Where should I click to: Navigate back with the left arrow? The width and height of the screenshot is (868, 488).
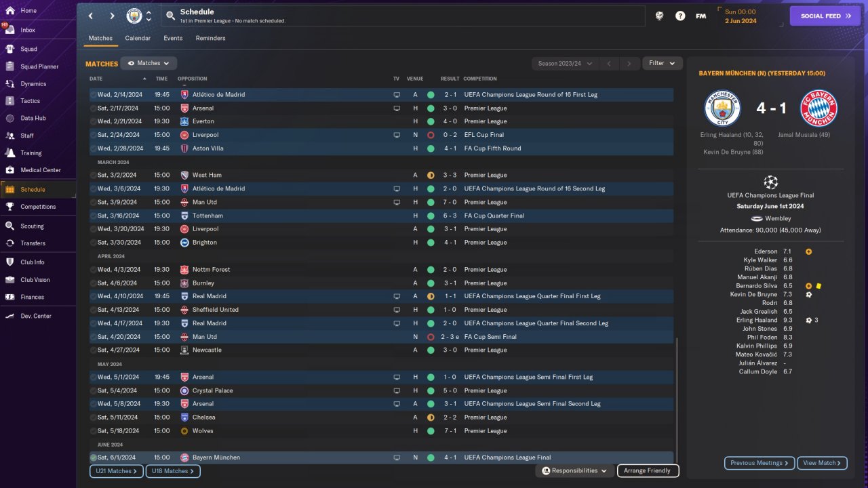(x=91, y=16)
